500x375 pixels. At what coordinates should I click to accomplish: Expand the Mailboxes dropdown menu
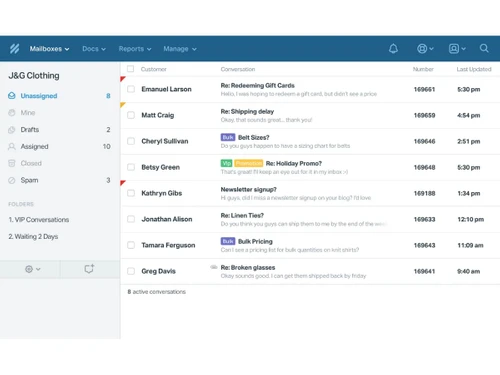point(49,49)
